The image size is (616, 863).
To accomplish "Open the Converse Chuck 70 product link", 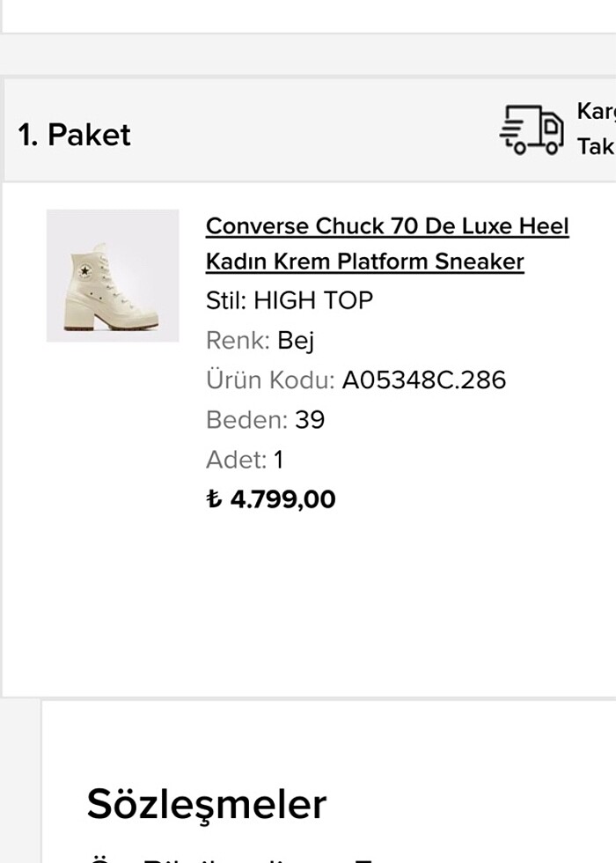I will click(x=387, y=243).
